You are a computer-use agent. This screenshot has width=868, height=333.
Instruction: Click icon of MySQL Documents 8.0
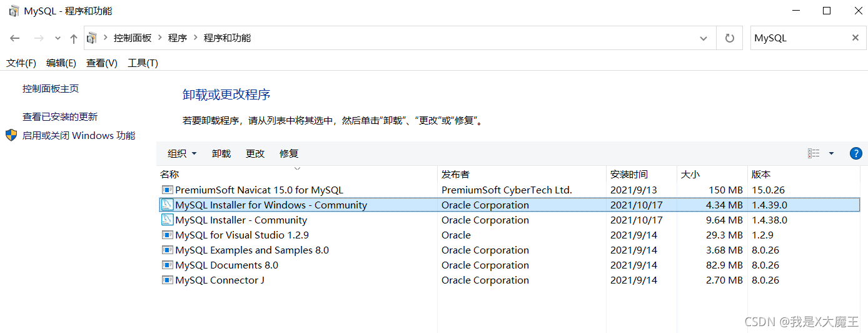(x=167, y=265)
